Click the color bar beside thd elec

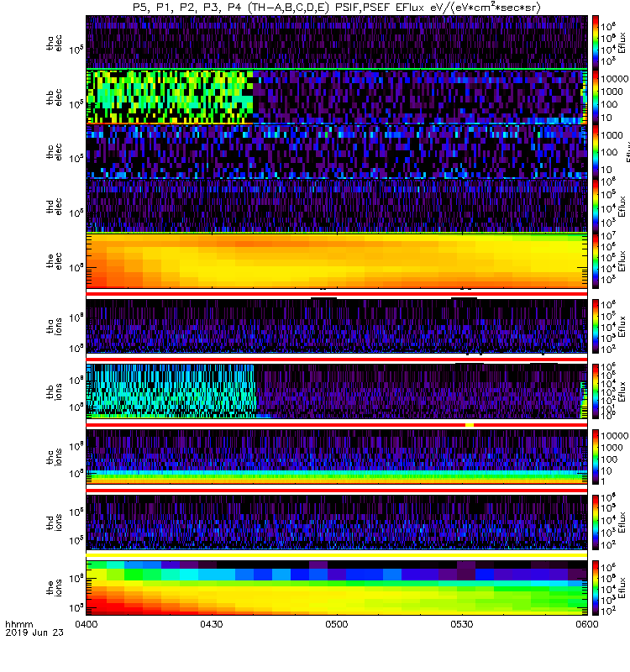[x=596, y=206]
